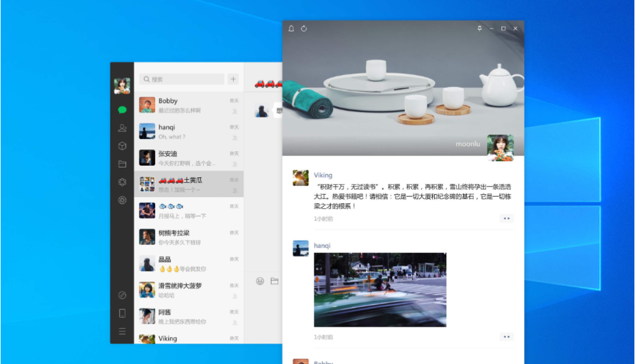Open the Bobby conversation in chat list
The width and height of the screenshot is (635, 364).
(189, 105)
